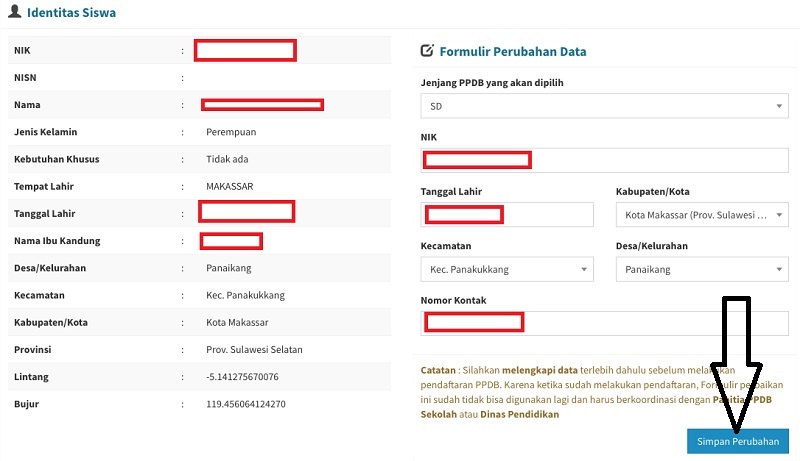The height and width of the screenshot is (461, 800).
Task: Click the user icon beside Identitas Siswa
Action: (x=14, y=13)
